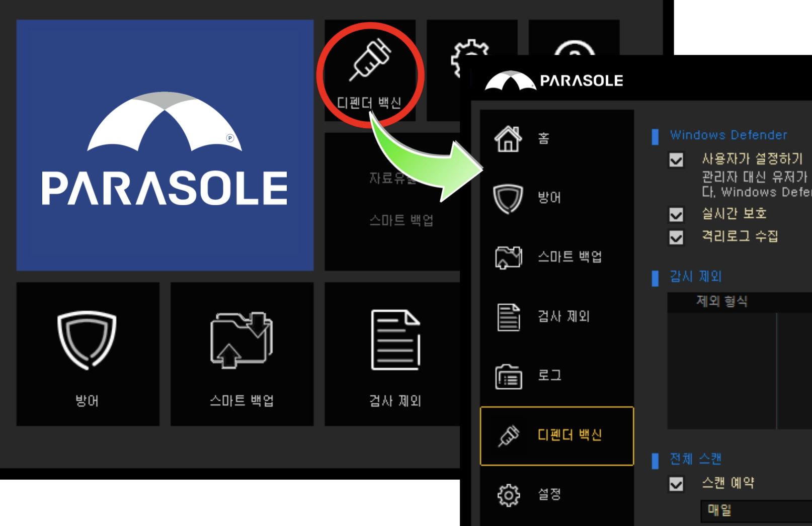Click the large blue PARASOLE logo panel
Viewport: 812px width, 526px height.
tap(165, 145)
